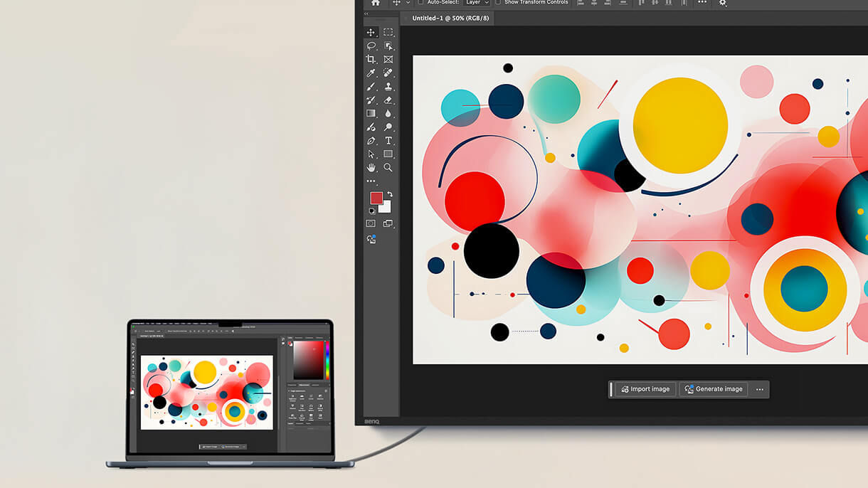The width and height of the screenshot is (868, 488).
Task: Select the Eraser tool
Action: coord(388,100)
